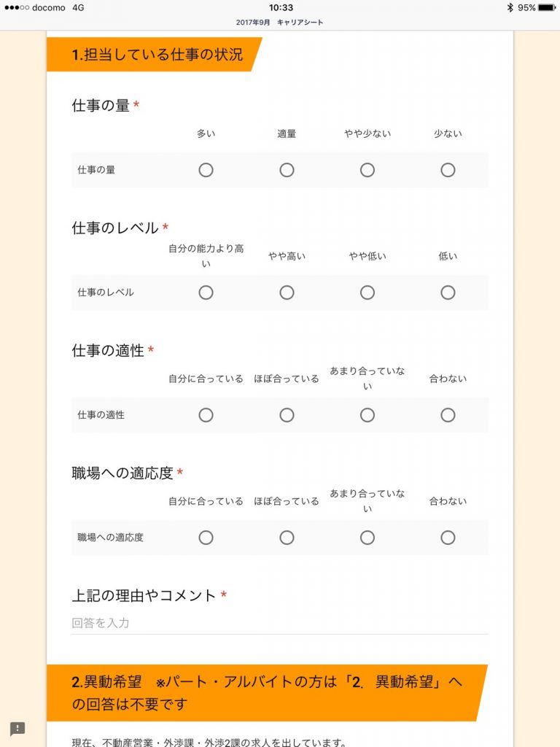Select 自分の能力より高い for 仕事のレベル

(206, 293)
